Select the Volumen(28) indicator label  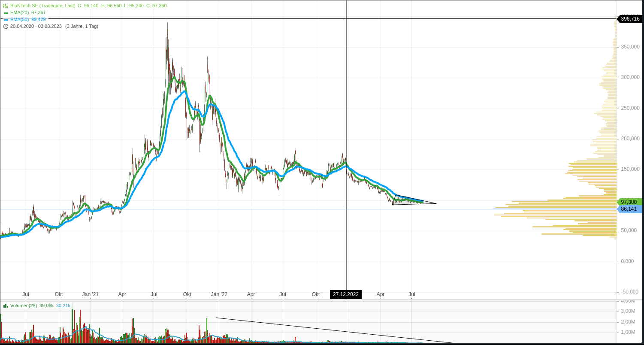point(24,306)
